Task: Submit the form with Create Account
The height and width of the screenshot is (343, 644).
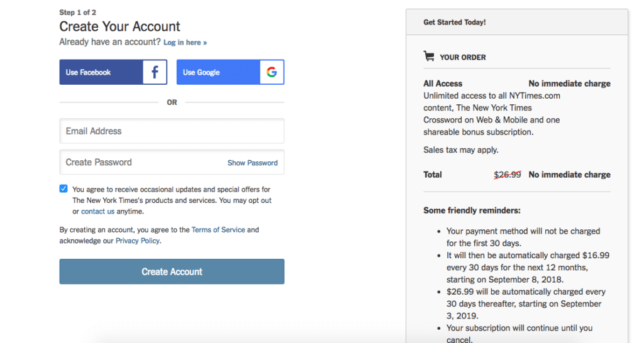Action: (x=172, y=271)
